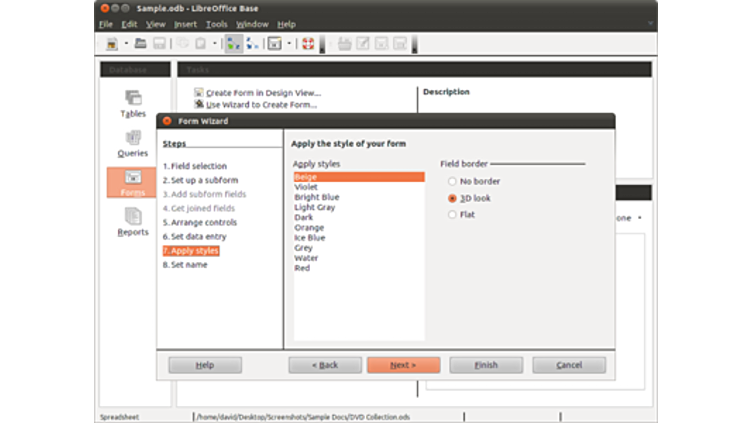The height and width of the screenshot is (423, 752).
Task: Click the New document toolbar icon
Action: [x=112, y=44]
